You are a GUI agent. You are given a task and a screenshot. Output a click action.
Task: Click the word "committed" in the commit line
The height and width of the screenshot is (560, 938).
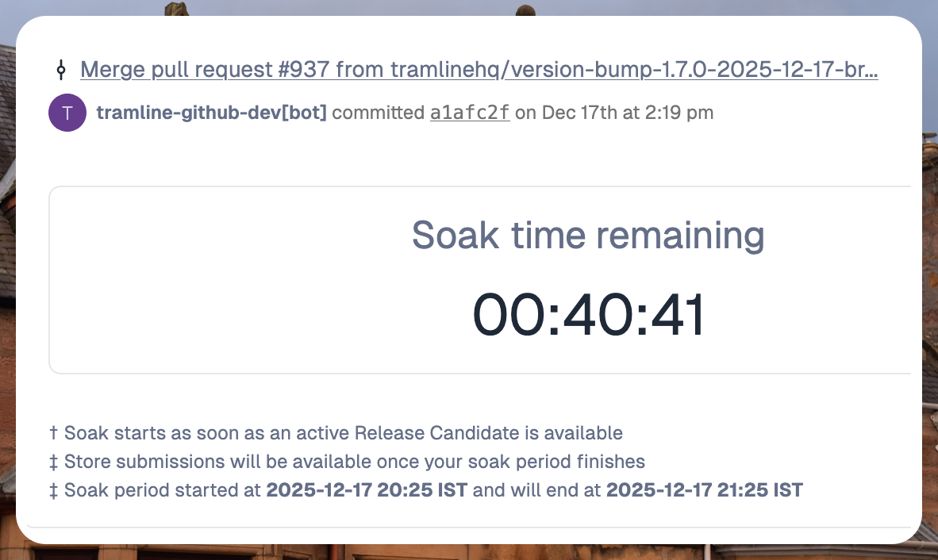click(x=378, y=113)
